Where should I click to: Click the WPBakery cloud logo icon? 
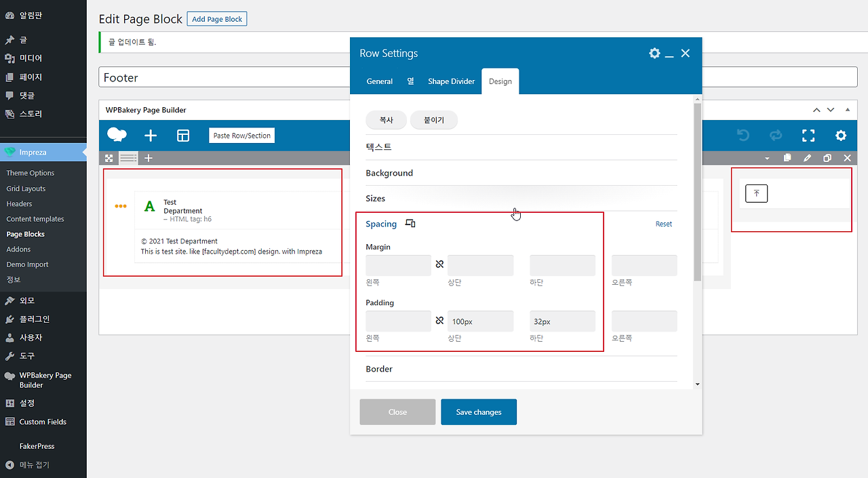pos(117,135)
